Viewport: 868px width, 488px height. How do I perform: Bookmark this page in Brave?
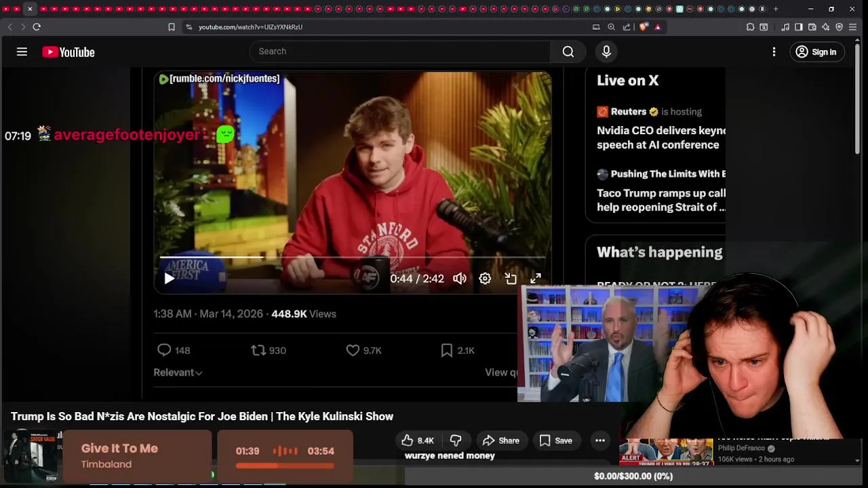(172, 27)
